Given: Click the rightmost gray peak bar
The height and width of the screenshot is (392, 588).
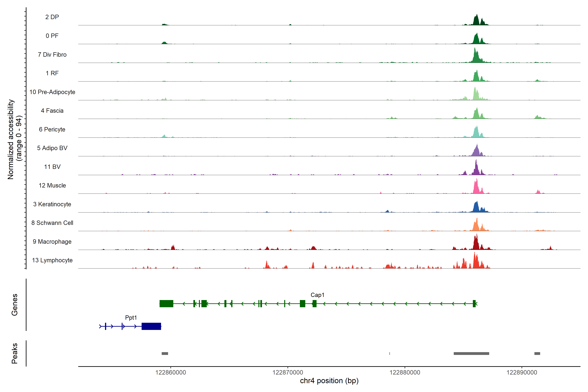Looking at the screenshot, I should tap(537, 353).
